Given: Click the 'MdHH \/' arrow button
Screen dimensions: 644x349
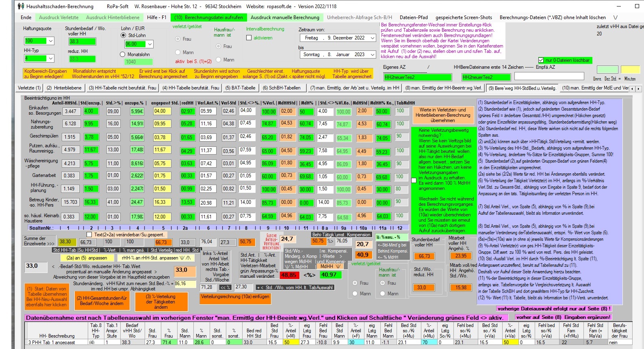Looking at the screenshot, I should [330, 266].
